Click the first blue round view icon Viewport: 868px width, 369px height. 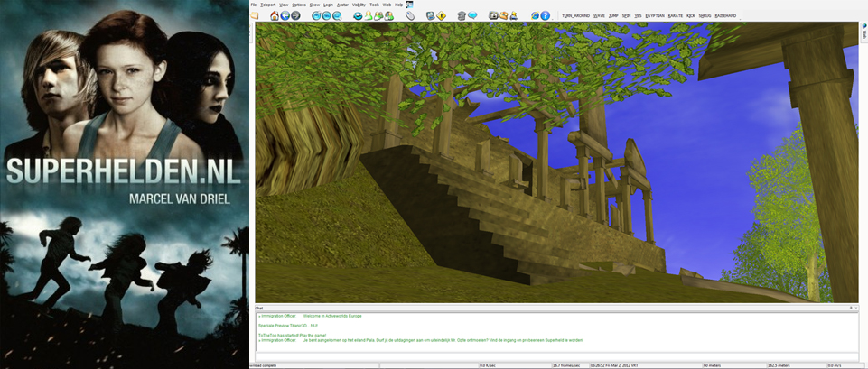(x=316, y=15)
